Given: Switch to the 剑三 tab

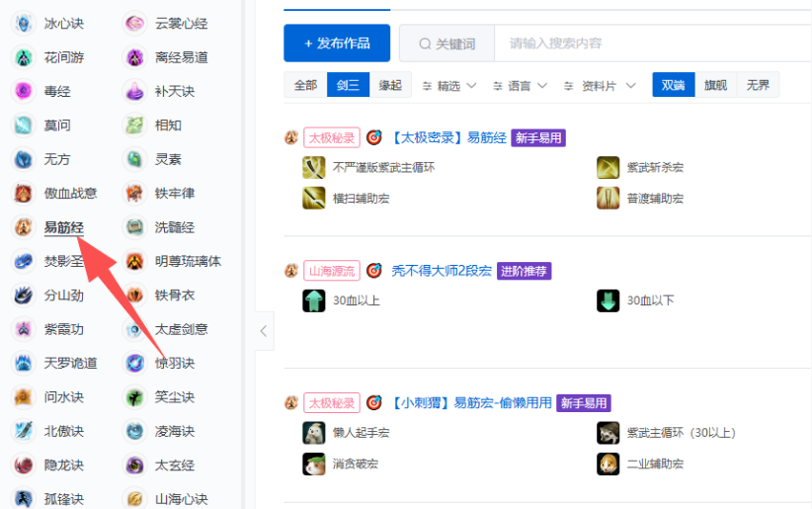Looking at the screenshot, I should tap(348, 85).
